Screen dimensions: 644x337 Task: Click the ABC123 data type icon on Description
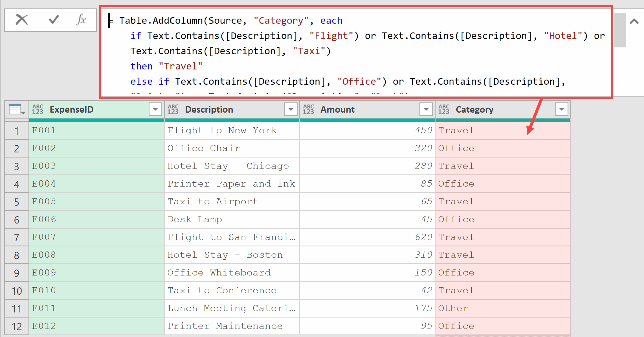coord(173,110)
